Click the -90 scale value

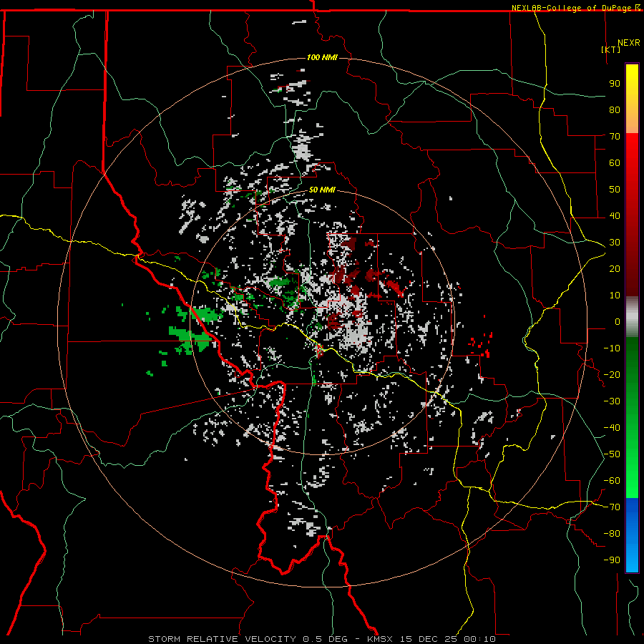click(612, 560)
